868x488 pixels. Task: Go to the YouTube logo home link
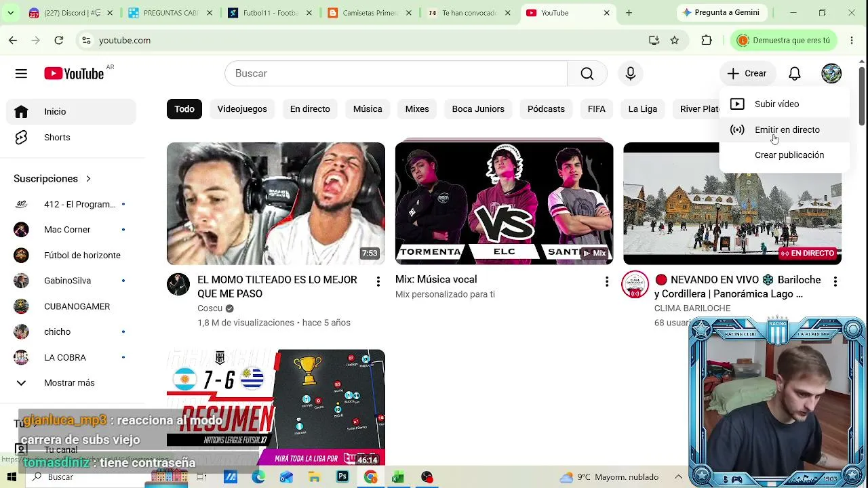point(74,73)
